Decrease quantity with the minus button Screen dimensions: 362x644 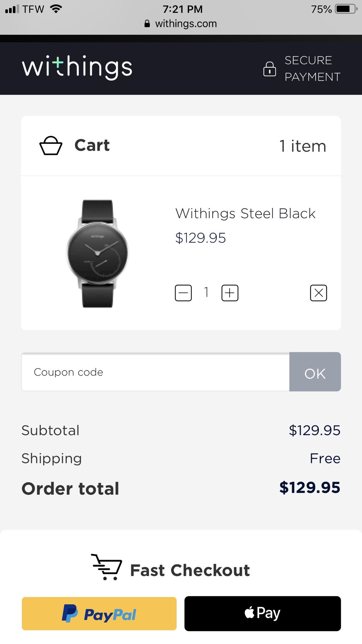pyautogui.click(x=183, y=293)
